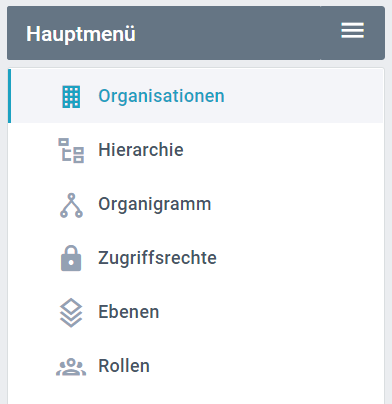Click the Ebenen stacked layers icon
This screenshot has width=392, height=404.
tap(71, 313)
